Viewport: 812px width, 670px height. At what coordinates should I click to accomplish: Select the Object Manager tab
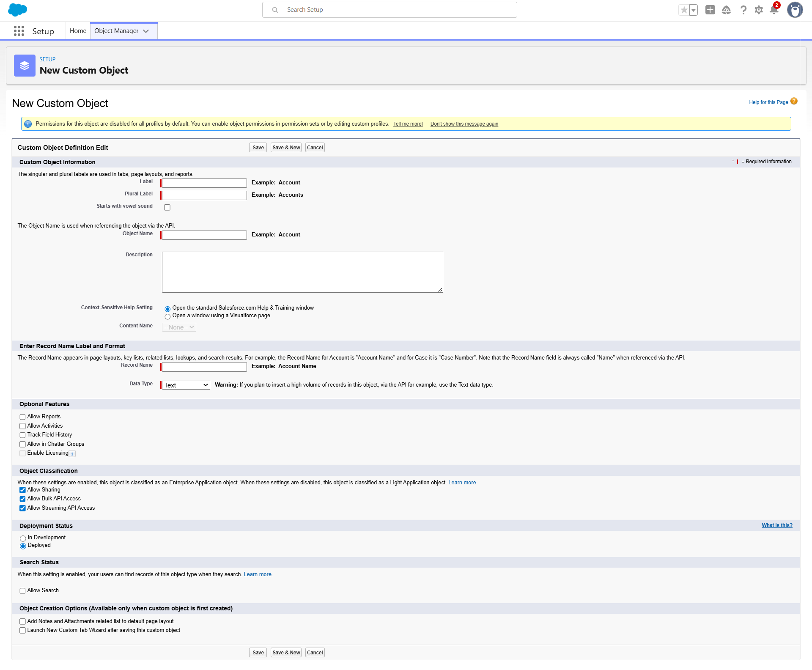(x=116, y=31)
